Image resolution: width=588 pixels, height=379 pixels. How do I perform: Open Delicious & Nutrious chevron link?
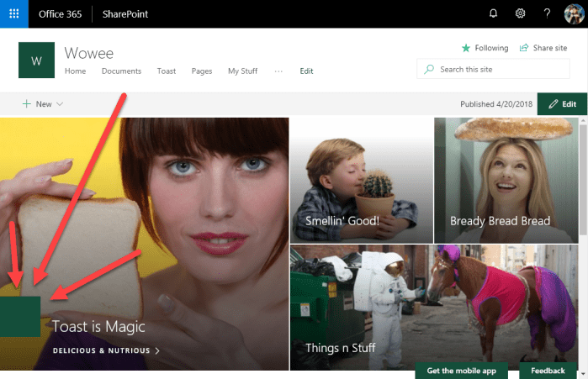coord(156,350)
